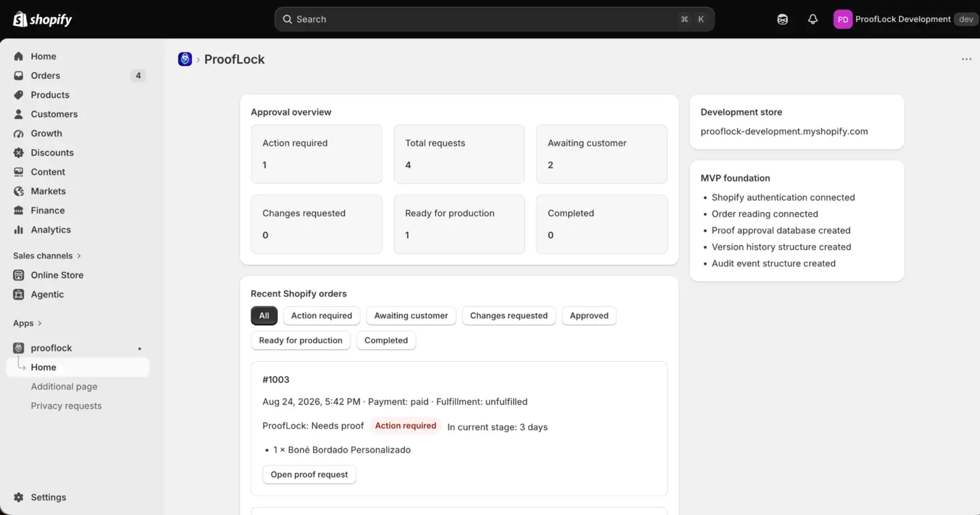This screenshot has width=980, height=515.
Task: Click the prooflock app icon in sidebar
Action: point(18,348)
